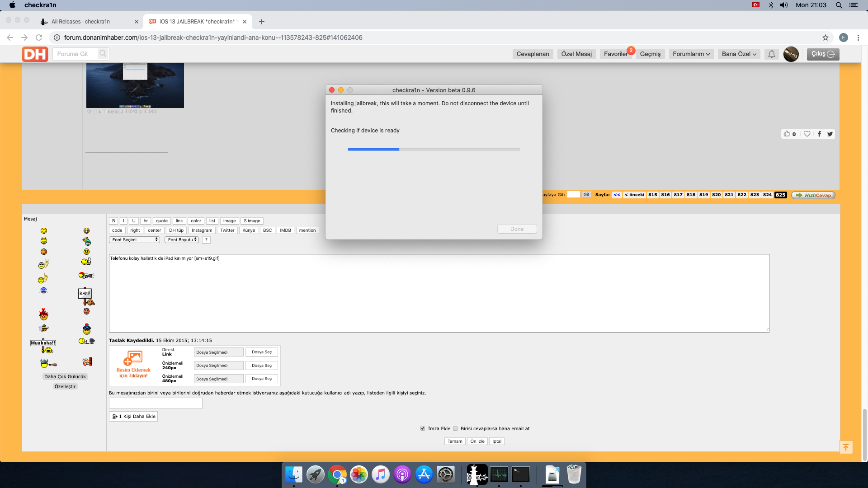Open user profile avatar
Image resolution: width=868 pixels, height=488 pixels.
tap(791, 54)
